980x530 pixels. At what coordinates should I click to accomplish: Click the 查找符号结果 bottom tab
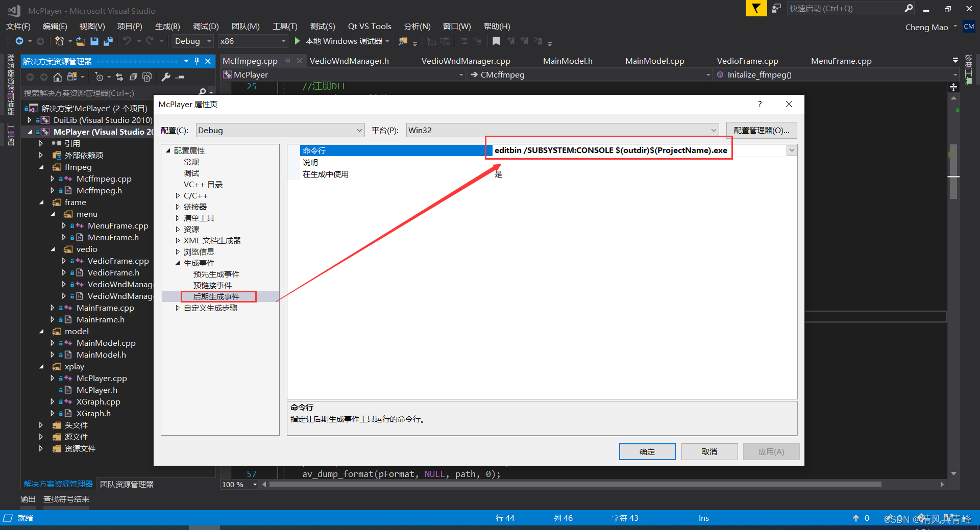[x=66, y=499]
